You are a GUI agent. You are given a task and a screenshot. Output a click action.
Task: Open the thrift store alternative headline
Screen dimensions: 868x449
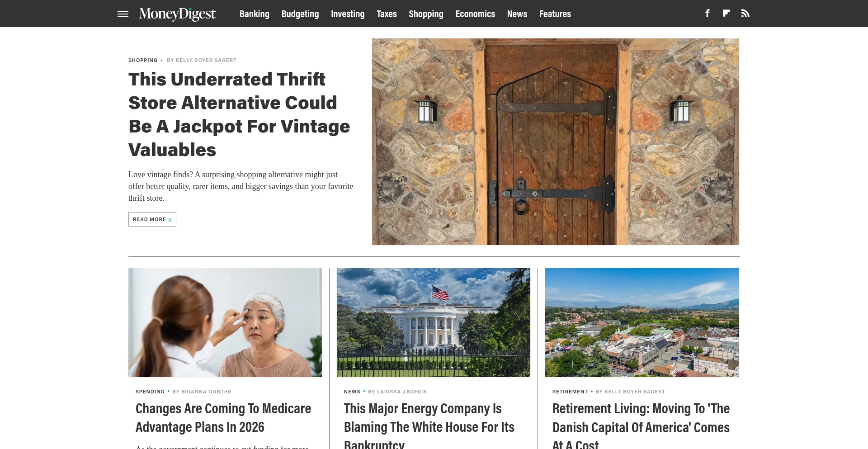point(240,114)
